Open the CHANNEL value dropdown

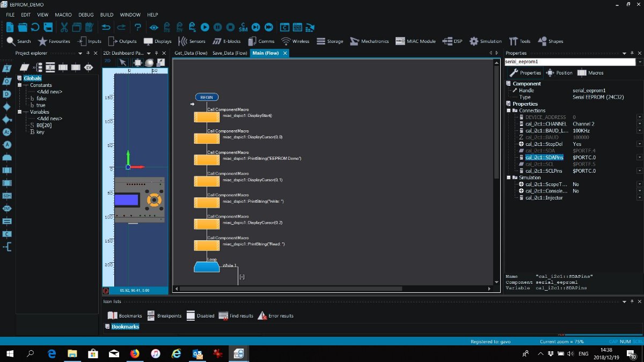pyautogui.click(x=639, y=124)
